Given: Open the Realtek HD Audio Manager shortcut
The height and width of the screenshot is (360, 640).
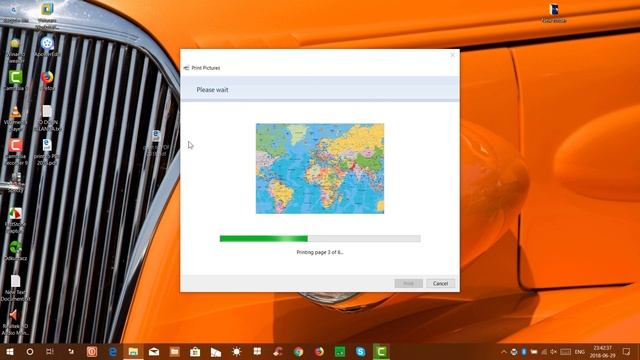Looking at the screenshot, I should point(15,322).
